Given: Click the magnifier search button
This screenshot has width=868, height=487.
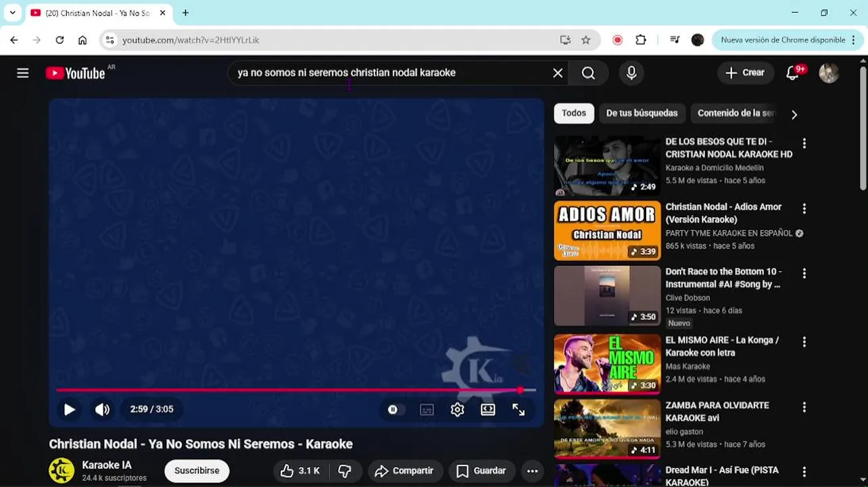Looking at the screenshot, I should click(x=588, y=73).
